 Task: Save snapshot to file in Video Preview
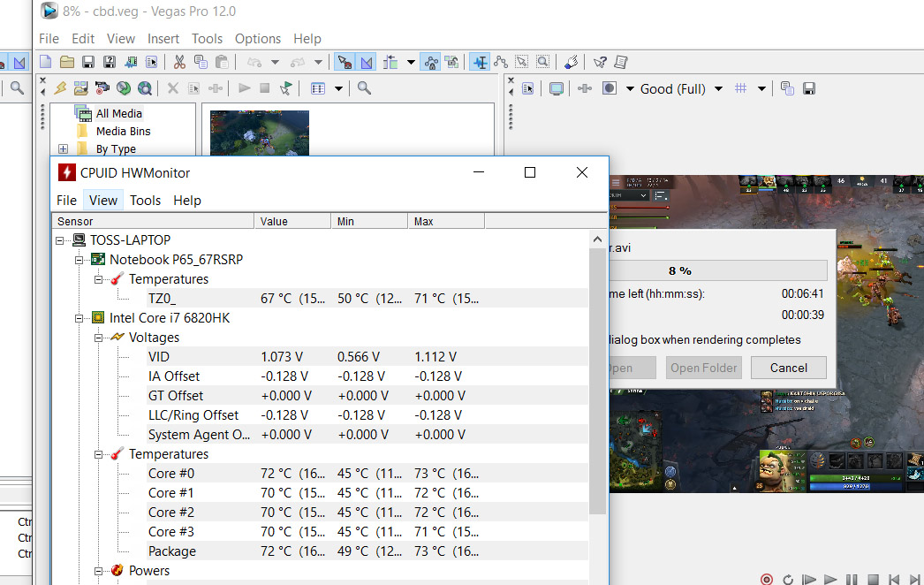pos(809,88)
